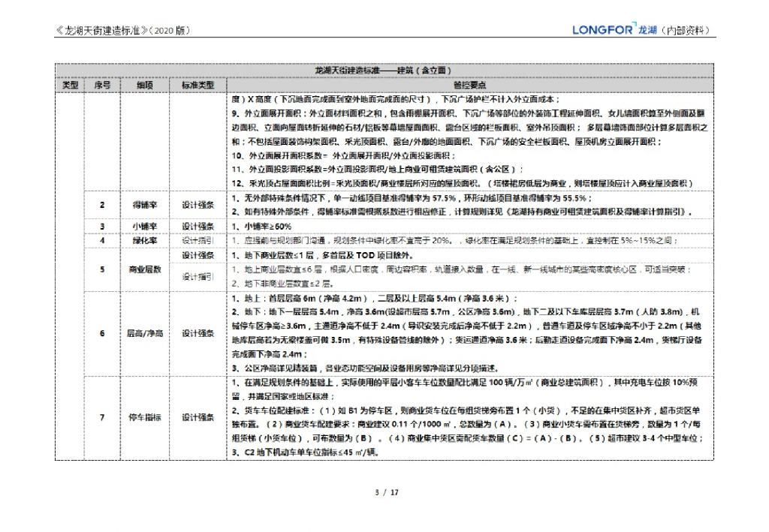This screenshot has width=769, height=532.
Task: Click row number 6 in the 序号 column
Action: pyautogui.click(x=103, y=333)
